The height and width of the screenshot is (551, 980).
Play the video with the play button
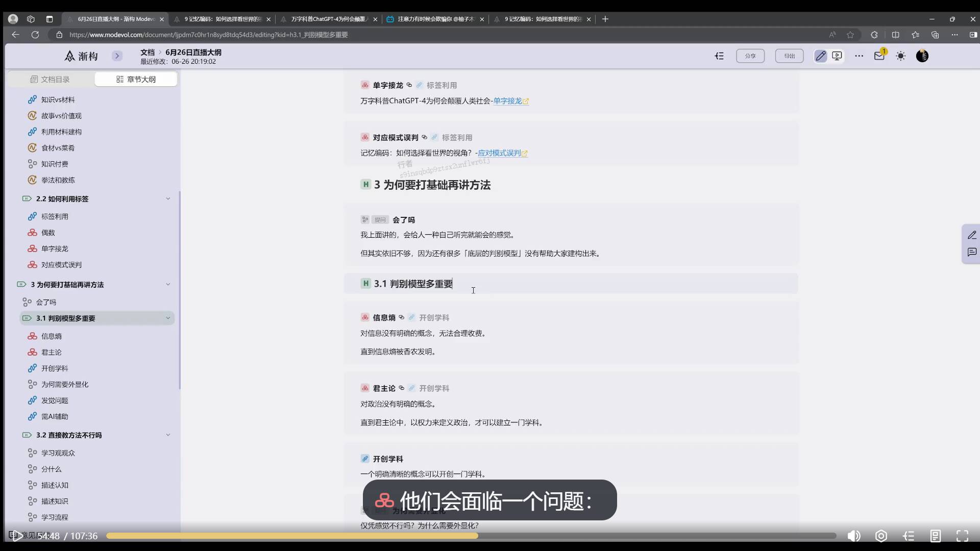pos(17,536)
